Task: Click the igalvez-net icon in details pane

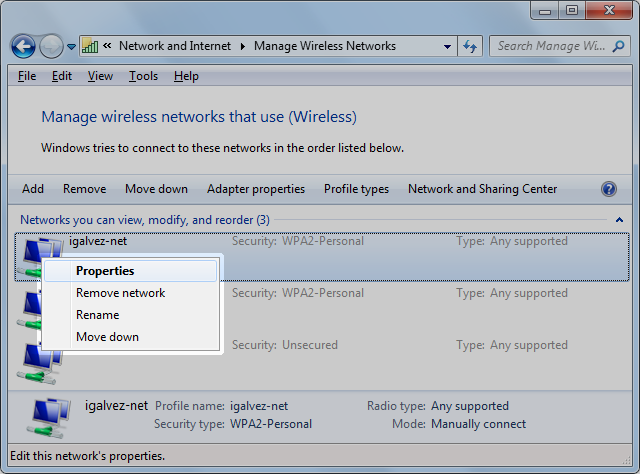Action: coord(48,415)
